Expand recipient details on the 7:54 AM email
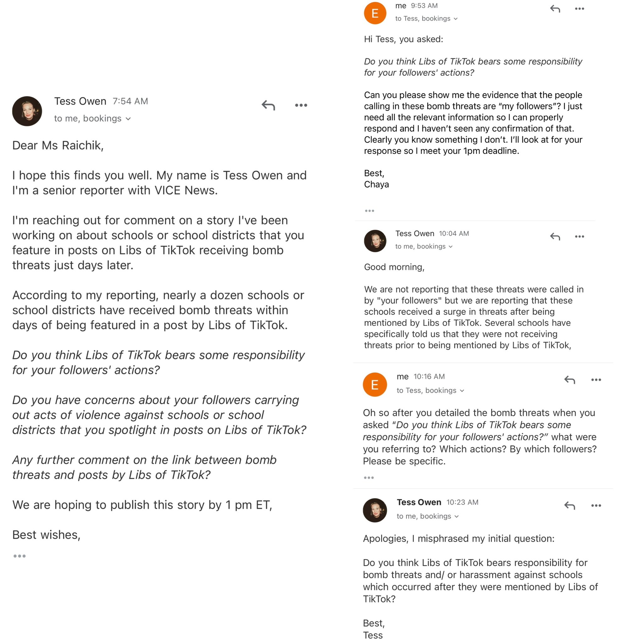This screenshot has width=644, height=644. [128, 119]
